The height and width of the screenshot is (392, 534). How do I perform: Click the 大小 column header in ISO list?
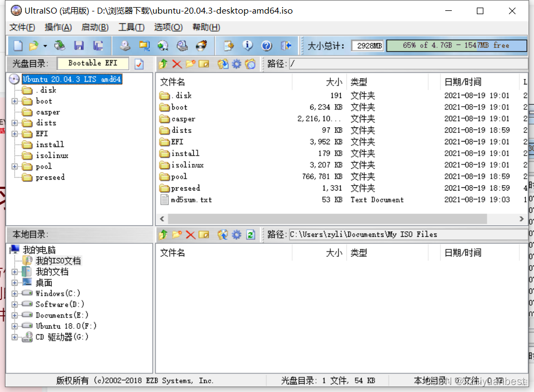tap(334, 82)
